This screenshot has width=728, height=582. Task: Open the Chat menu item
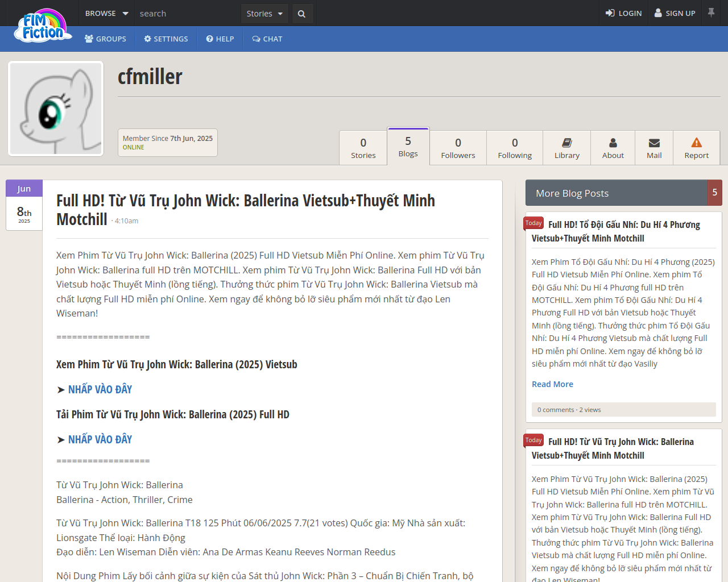[x=267, y=39]
